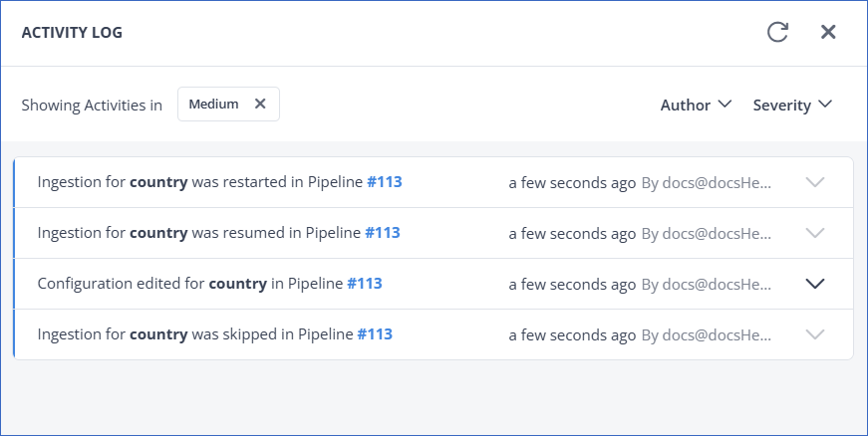Select the 'Configuration edited for country' text
This screenshot has width=868, height=436.
click(152, 284)
